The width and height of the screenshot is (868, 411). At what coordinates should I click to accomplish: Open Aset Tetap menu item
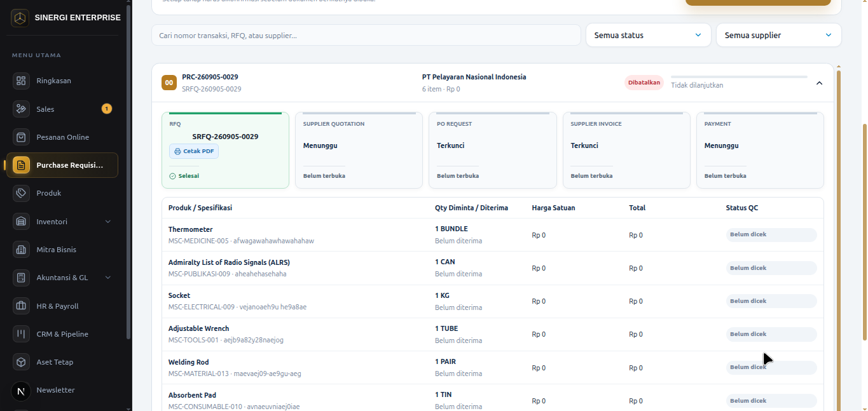coord(62,362)
